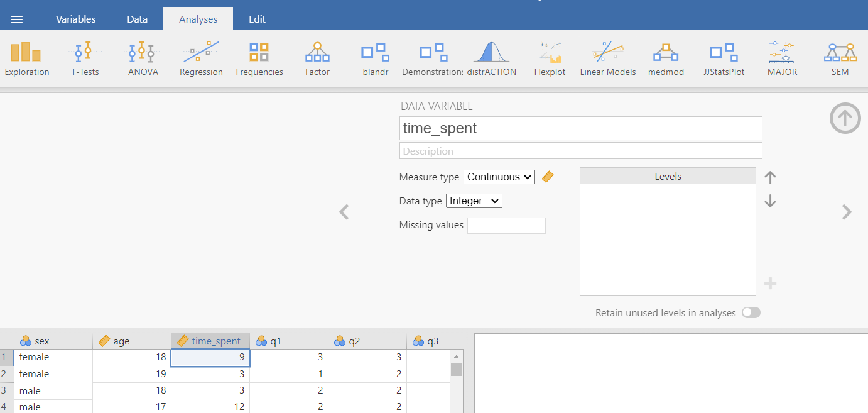Open the SEM module icon
The width and height of the screenshot is (868, 413).
point(840,59)
